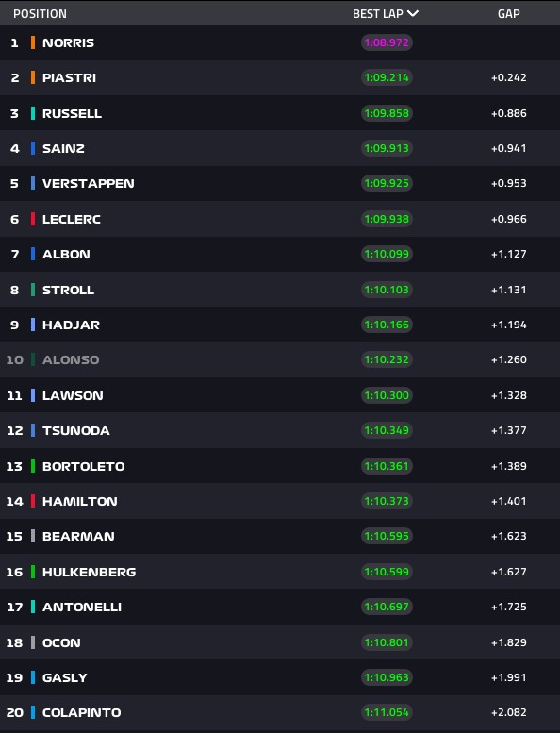Click the Hulkenberg driver name
Viewport: 560px width, 733px height.
(x=90, y=572)
